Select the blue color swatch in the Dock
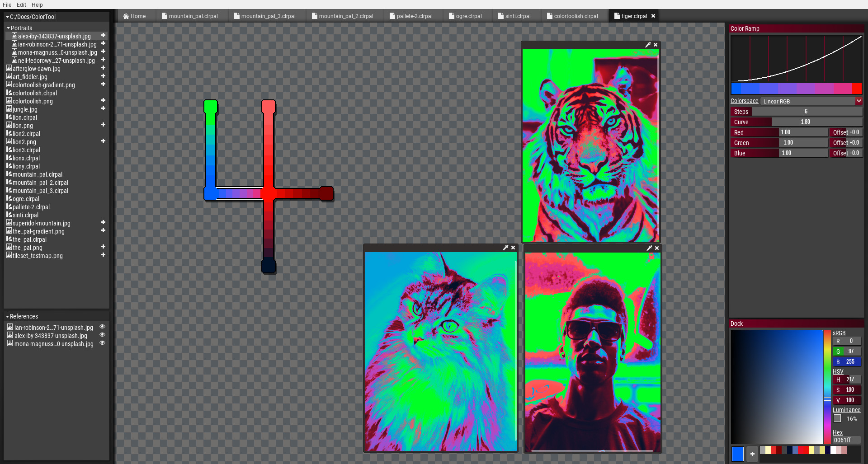Screen dimensions: 868x464 point(737,454)
